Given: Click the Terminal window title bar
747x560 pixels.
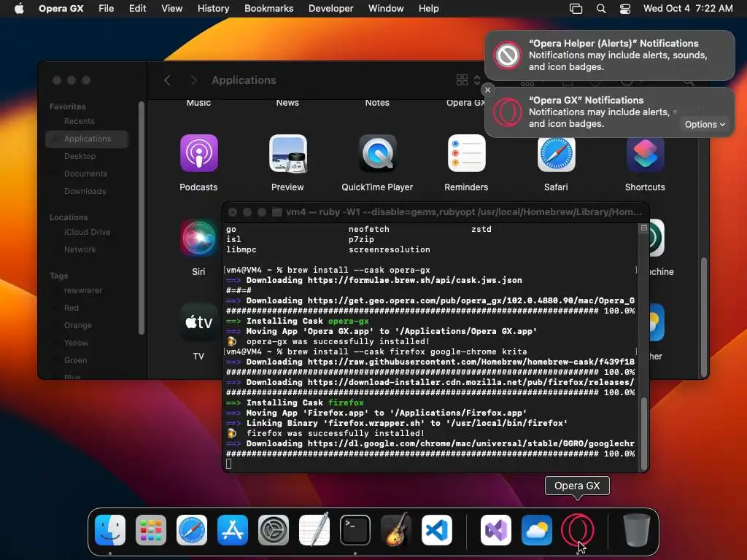Looking at the screenshot, I should (436, 212).
